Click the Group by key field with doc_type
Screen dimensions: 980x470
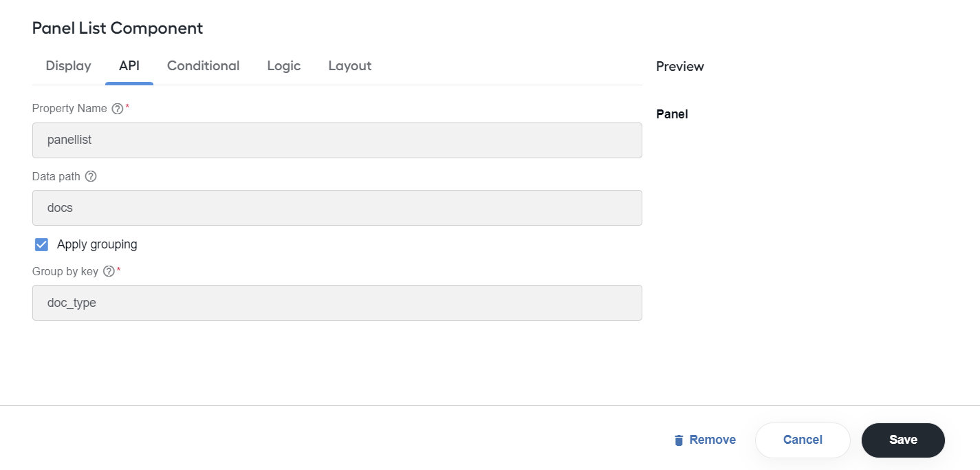click(x=337, y=303)
